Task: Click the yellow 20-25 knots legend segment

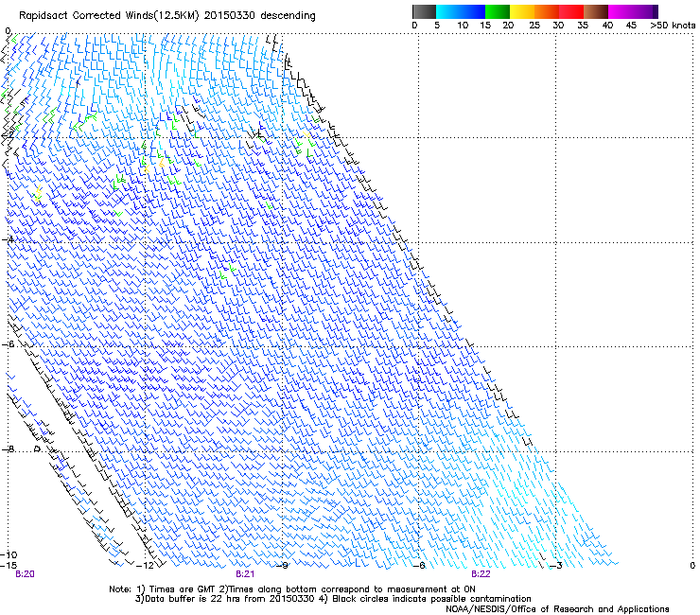Action: [x=522, y=11]
